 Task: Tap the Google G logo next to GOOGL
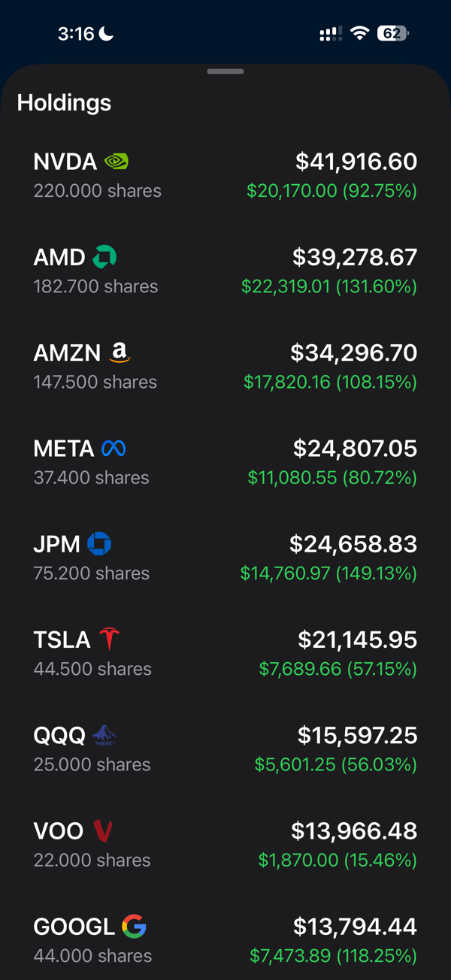coord(135,926)
